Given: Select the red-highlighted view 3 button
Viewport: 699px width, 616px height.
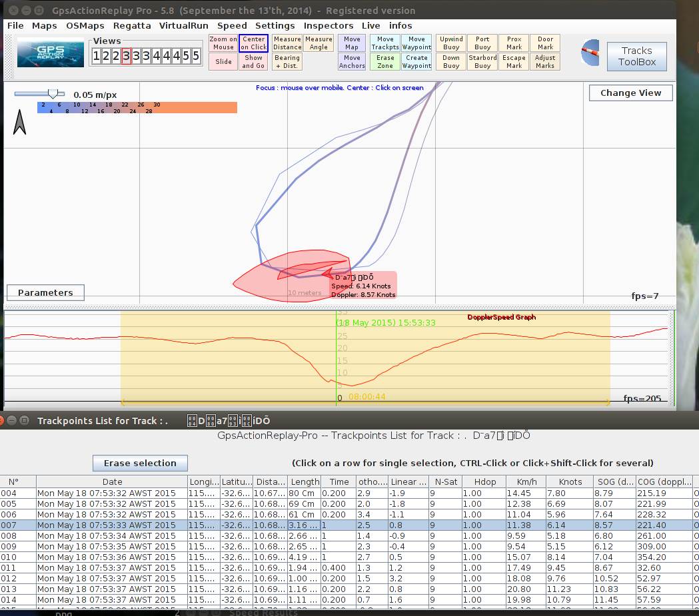Looking at the screenshot, I should pyautogui.click(x=126, y=56).
